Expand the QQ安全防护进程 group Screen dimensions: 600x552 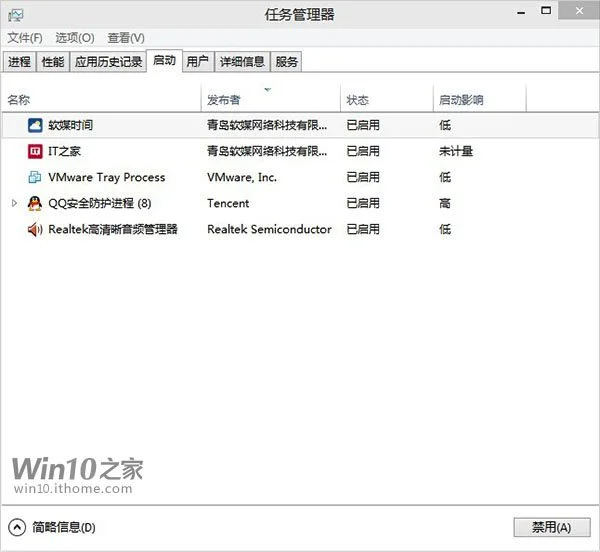point(14,203)
